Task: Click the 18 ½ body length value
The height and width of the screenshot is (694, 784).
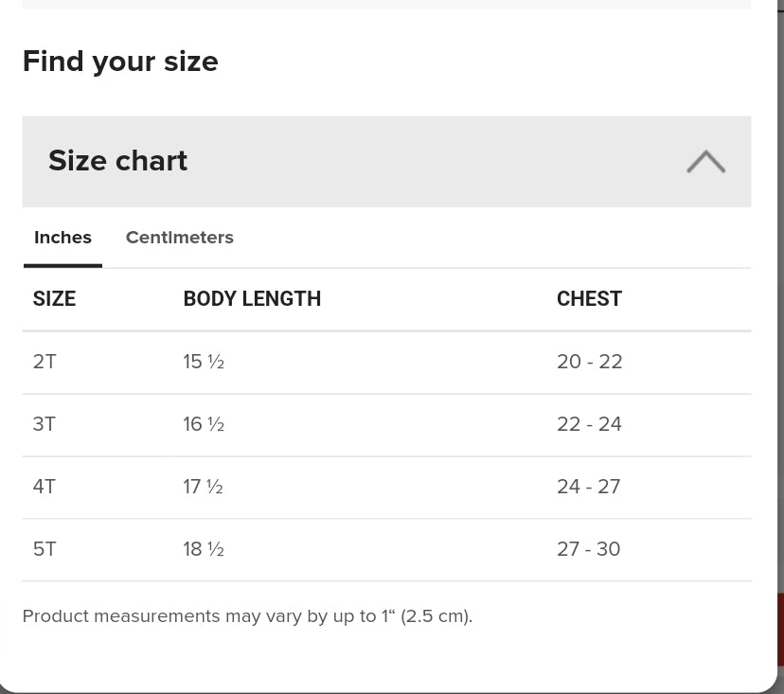Action: pos(204,549)
